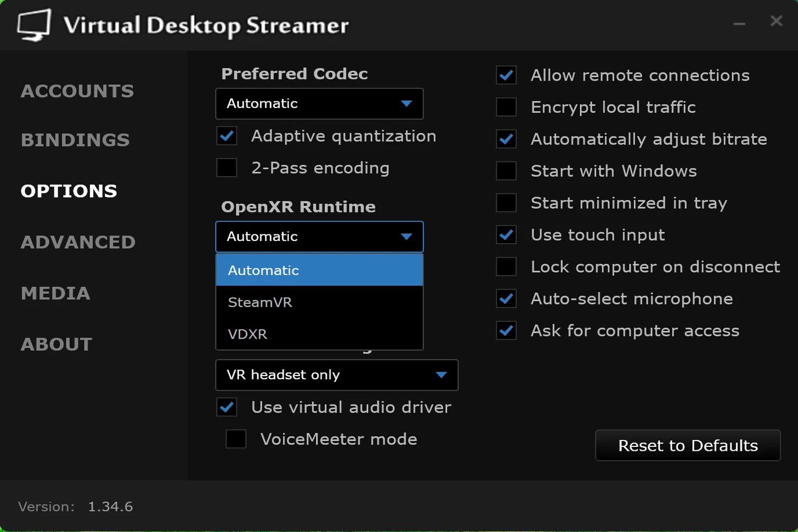Select VDXR from the runtime list
This screenshot has height=532, width=798.
(248, 334)
